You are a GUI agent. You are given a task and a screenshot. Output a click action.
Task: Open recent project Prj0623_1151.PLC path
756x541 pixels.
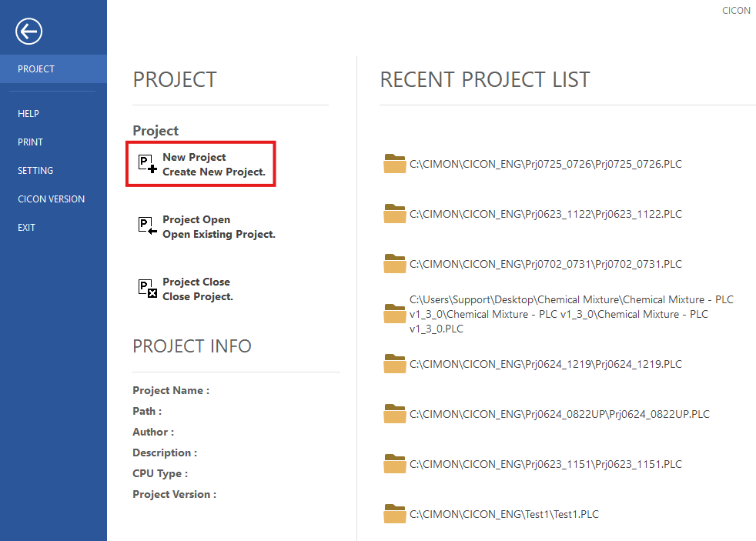tap(545, 464)
